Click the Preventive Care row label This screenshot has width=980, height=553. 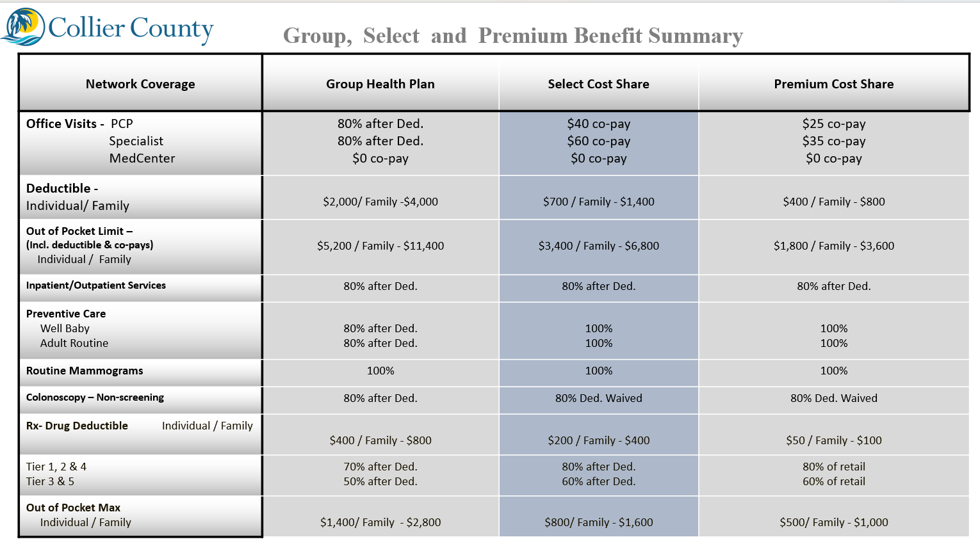point(66,314)
